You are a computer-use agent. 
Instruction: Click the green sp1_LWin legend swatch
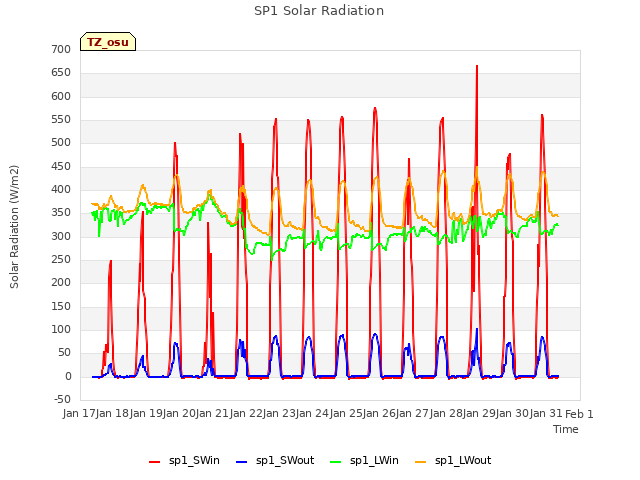(336, 462)
